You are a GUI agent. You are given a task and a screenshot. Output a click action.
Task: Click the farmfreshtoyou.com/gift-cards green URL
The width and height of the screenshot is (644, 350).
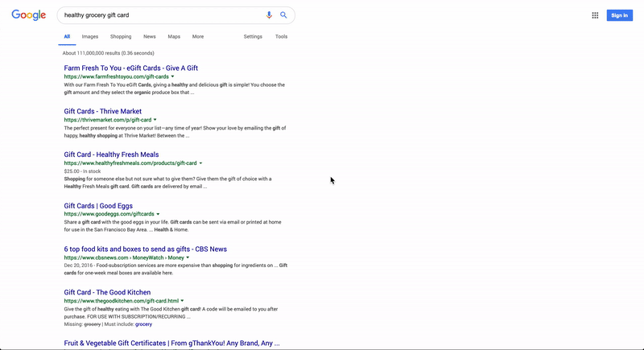coord(116,76)
